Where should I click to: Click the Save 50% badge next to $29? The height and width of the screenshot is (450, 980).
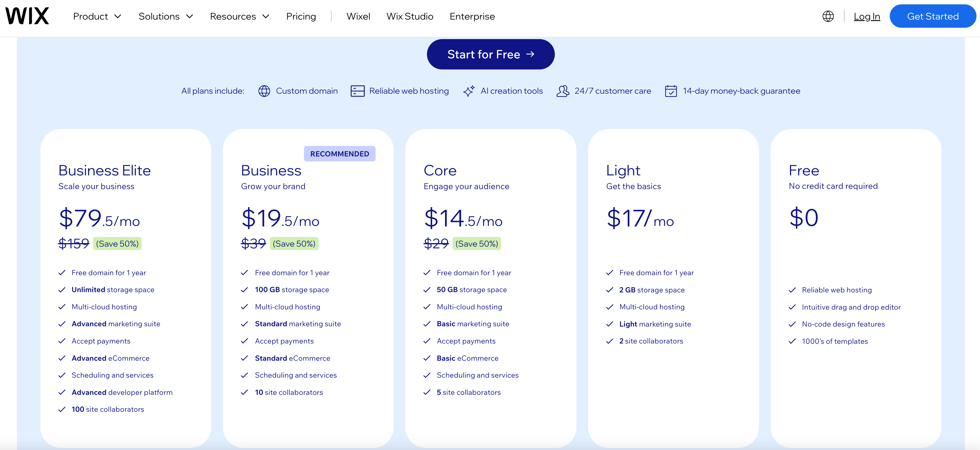pyautogui.click(x=477, y=244)
